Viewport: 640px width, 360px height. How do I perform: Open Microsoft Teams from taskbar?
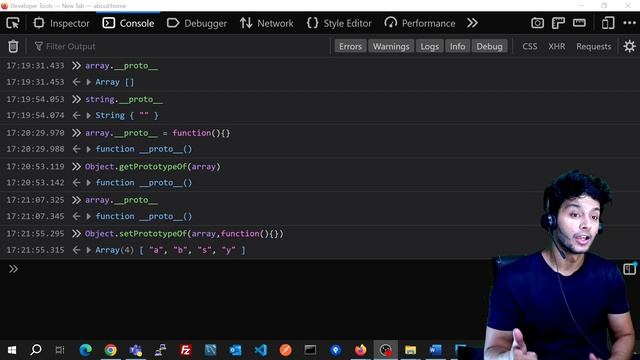pos(136,350)
